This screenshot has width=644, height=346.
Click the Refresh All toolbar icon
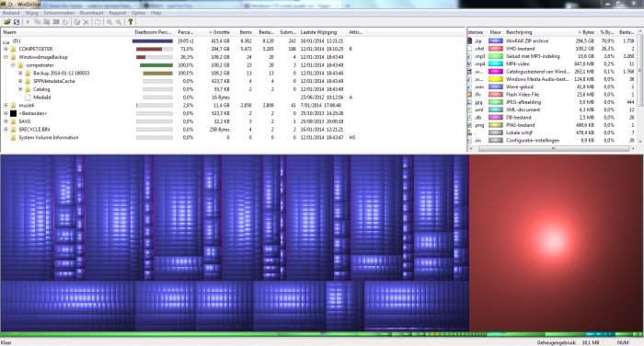(x=17, y=22)
